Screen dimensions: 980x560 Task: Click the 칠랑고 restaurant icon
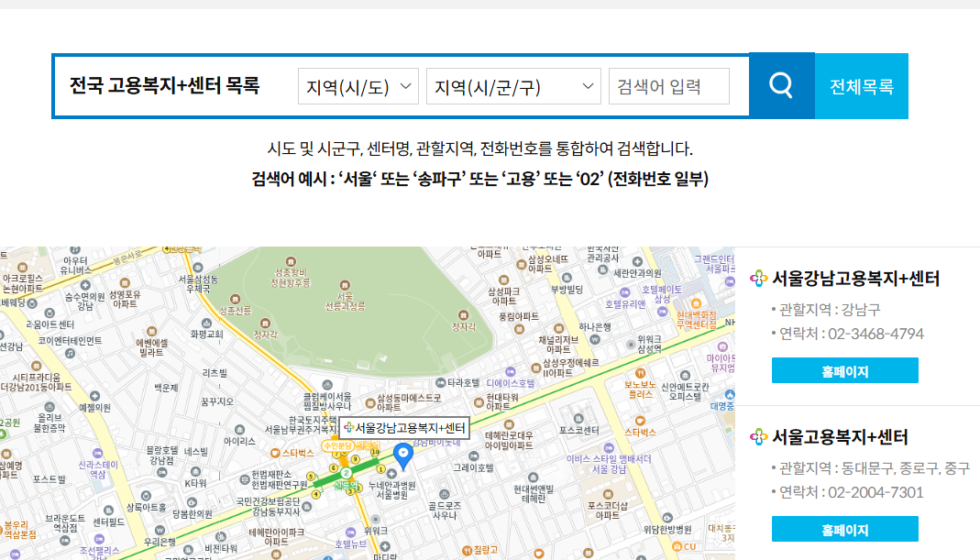click(467, 551)
